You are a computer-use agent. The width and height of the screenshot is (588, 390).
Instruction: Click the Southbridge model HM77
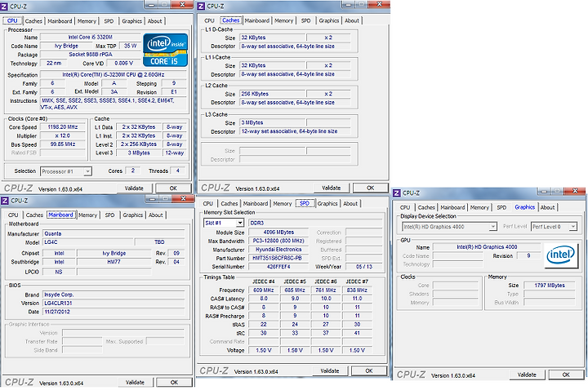coord(114,262)
